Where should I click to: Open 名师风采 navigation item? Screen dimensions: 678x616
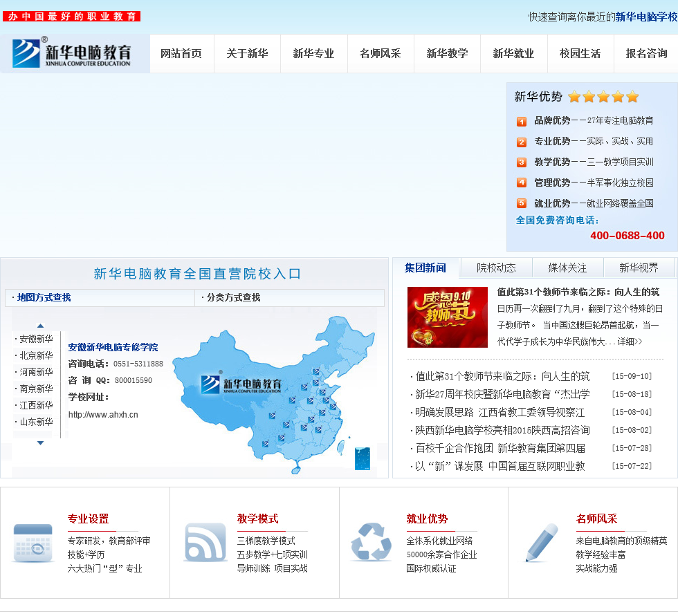(x=381, y=53)
